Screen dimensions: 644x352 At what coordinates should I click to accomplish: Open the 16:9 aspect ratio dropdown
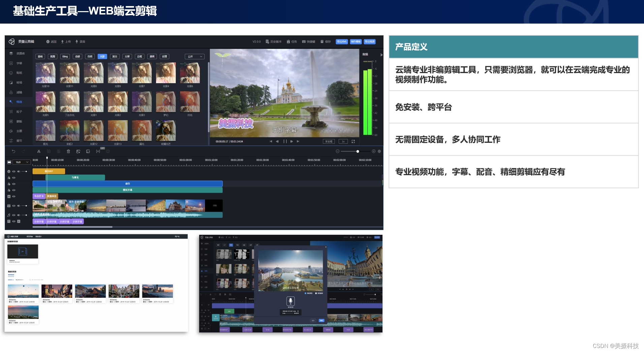[x=21, y=162]
